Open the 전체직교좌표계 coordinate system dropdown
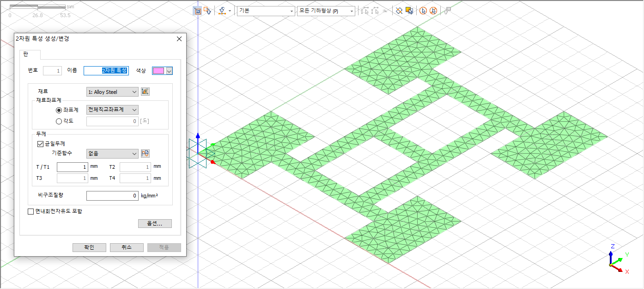This screenshot has width=644, height=289. (x=112, y=110)
